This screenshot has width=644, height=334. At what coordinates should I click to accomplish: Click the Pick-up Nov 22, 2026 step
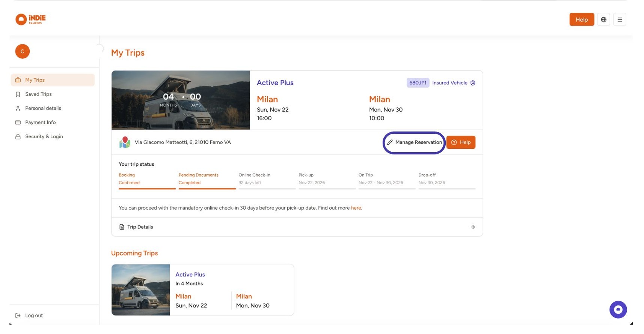click(327, 181)
